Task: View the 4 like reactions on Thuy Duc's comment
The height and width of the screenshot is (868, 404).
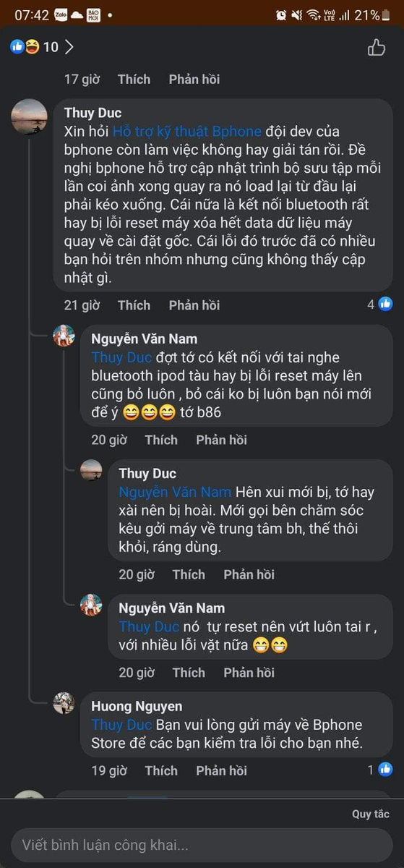Action: point(380,305)
